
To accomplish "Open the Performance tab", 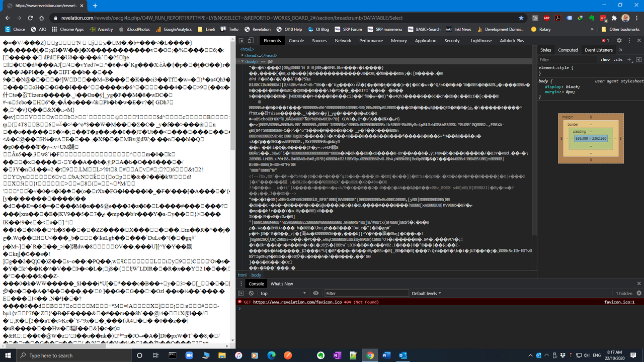I will coord(371,41).
